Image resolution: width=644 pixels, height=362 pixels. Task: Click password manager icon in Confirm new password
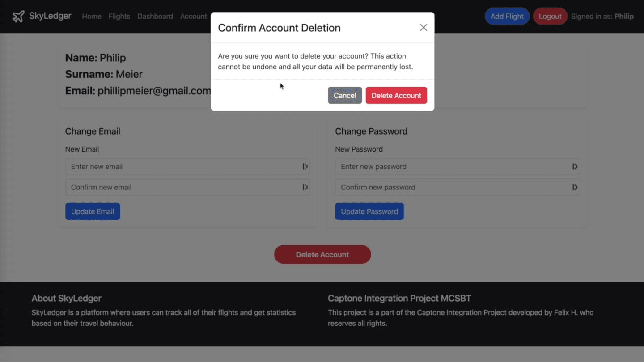[575, 187]
